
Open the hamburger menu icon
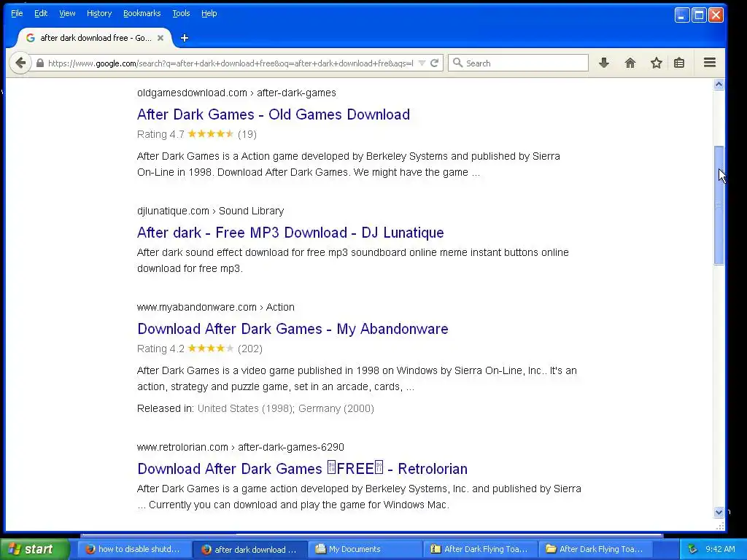pyautogui.click(x=709, y=63)
